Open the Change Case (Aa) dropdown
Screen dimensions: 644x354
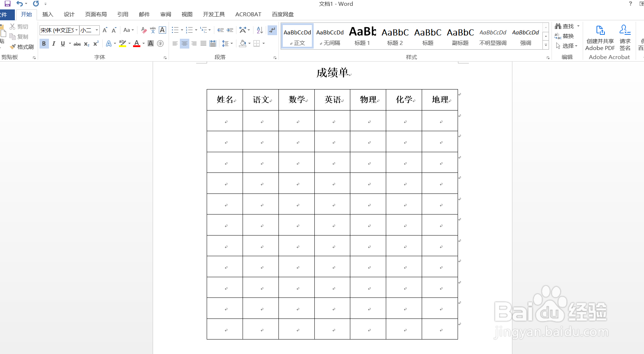tap(129, 30)
